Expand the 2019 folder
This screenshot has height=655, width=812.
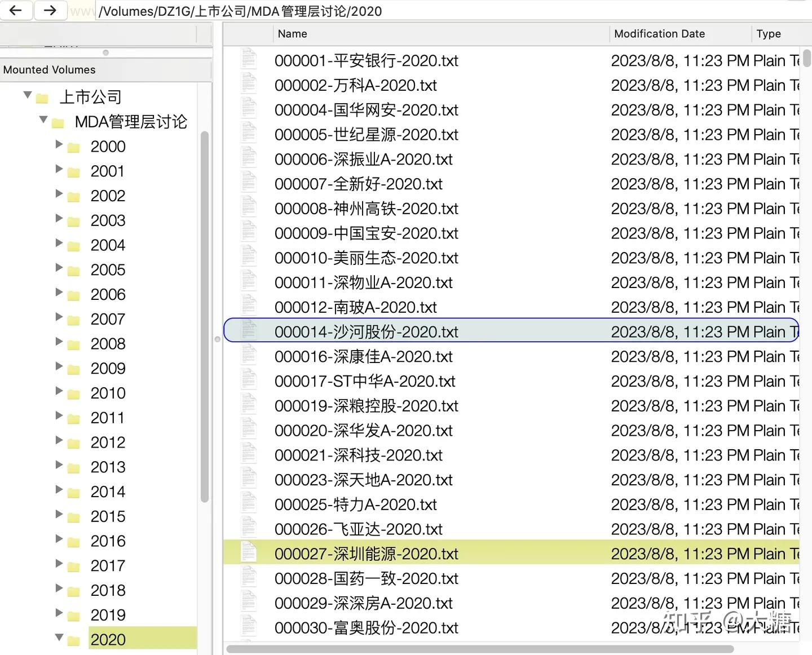tap(59, 613)
